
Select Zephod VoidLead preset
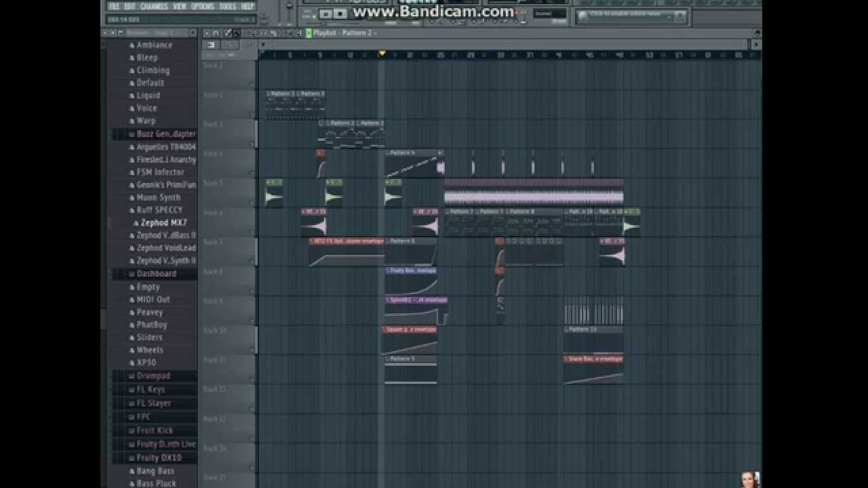click(165, 248)
